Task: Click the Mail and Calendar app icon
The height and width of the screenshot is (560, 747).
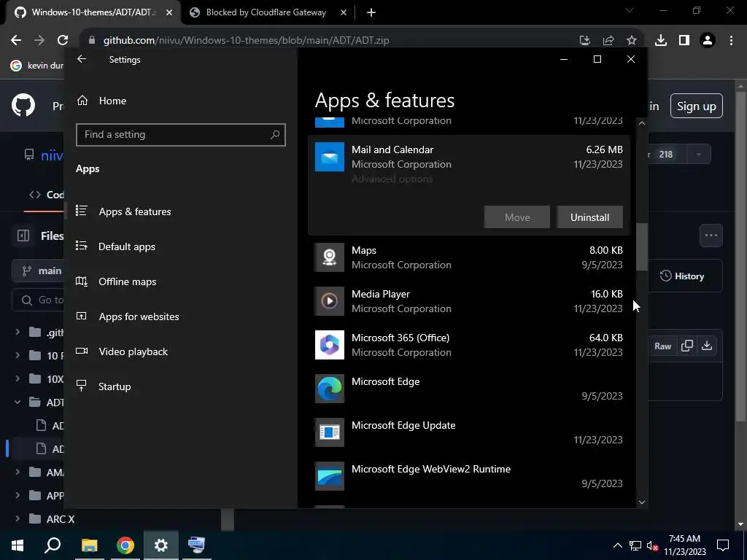Action: (x=329, y=157)
